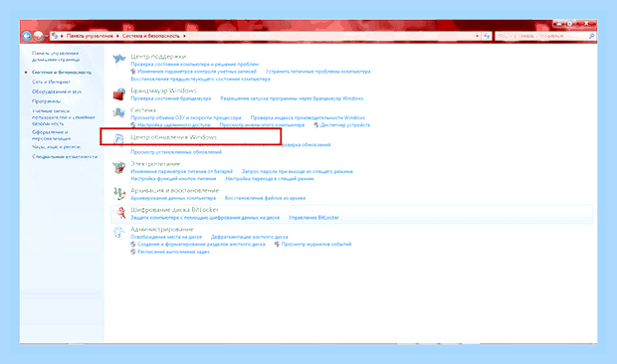Open the Центр поддержки heading
Screen dimensions: 617x364
[x=158, y=57]
